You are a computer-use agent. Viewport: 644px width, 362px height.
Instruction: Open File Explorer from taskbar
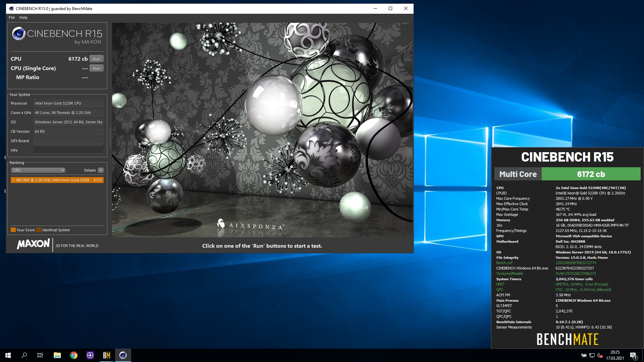point(57,355)
